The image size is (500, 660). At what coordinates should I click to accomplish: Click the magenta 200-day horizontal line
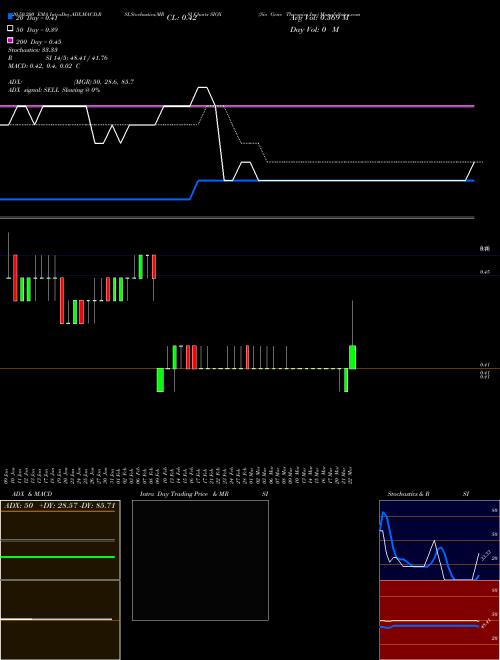point(237,106)
